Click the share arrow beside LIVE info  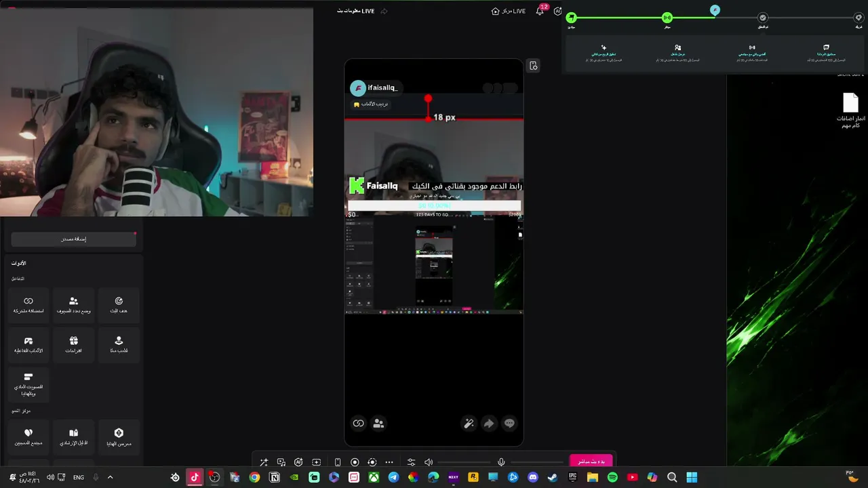click(x=384, y=11)
